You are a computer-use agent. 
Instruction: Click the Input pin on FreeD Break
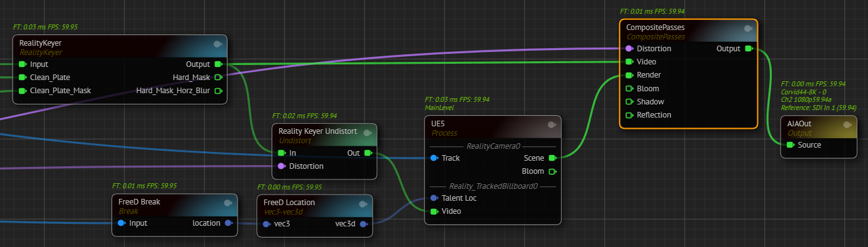[121, 223]
